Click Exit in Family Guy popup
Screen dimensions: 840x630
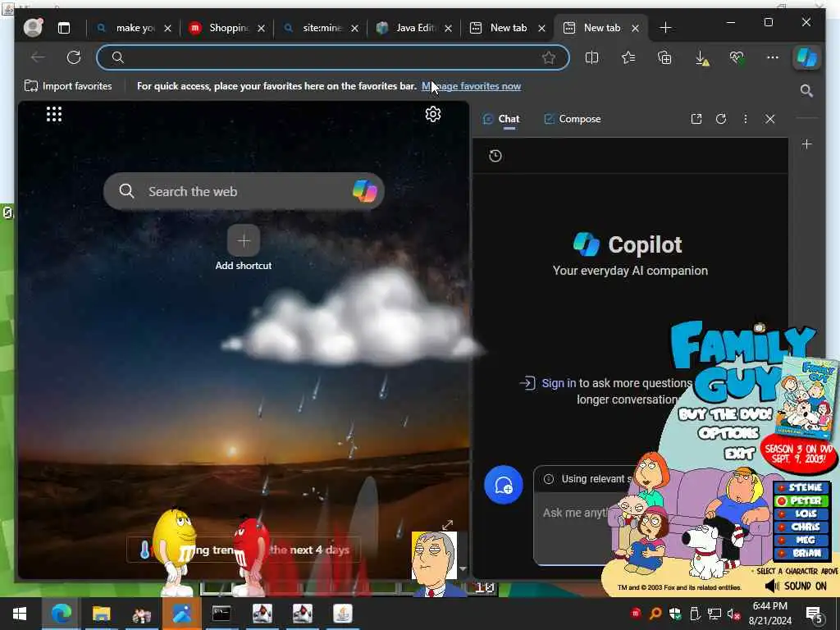739,454
